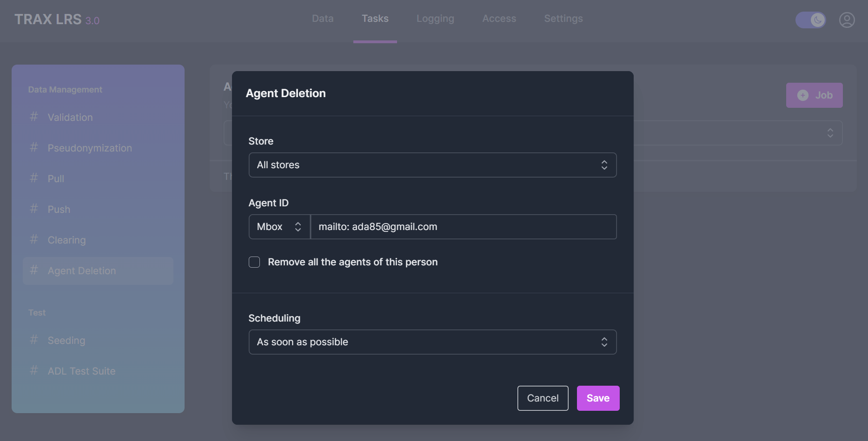Check Remove all the agents of this person
This screenshot has height=441, width=868.
(x=254, y=262)
